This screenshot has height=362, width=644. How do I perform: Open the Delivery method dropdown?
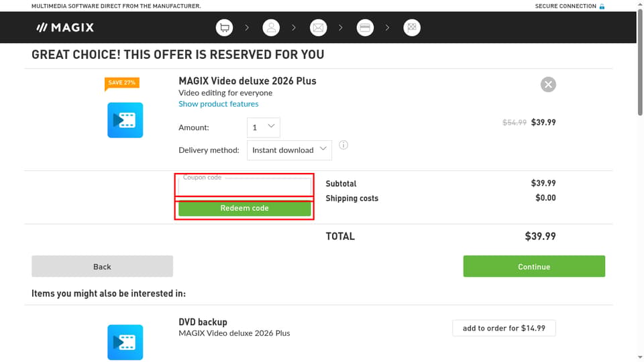289,150
